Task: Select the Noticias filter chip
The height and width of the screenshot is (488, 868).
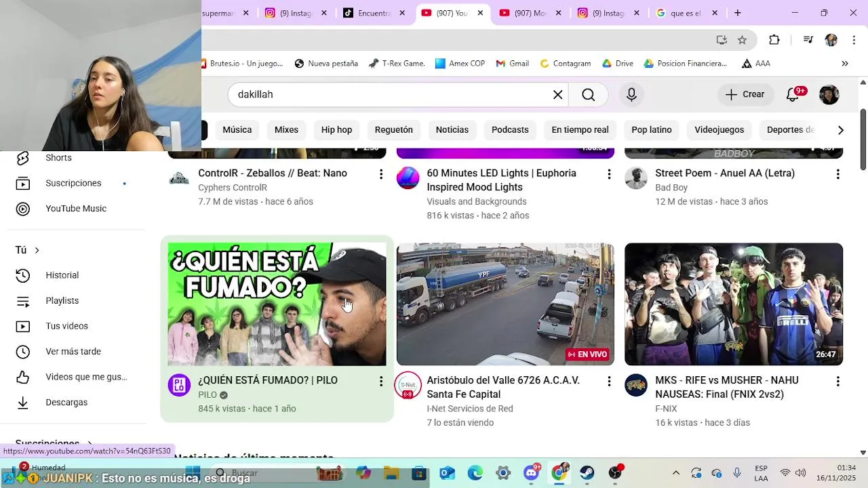Action: pos(452,129)
